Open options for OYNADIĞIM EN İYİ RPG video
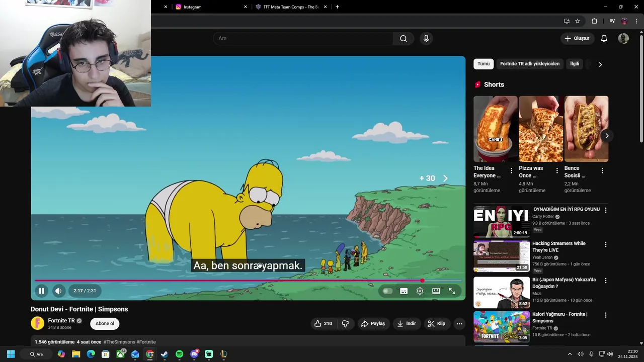 (606, 210)
